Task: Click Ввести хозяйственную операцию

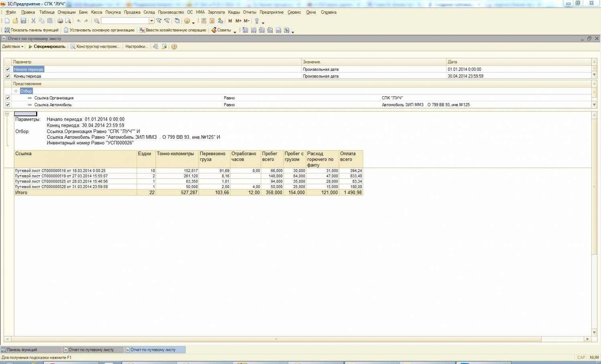Action: (173, 30)
